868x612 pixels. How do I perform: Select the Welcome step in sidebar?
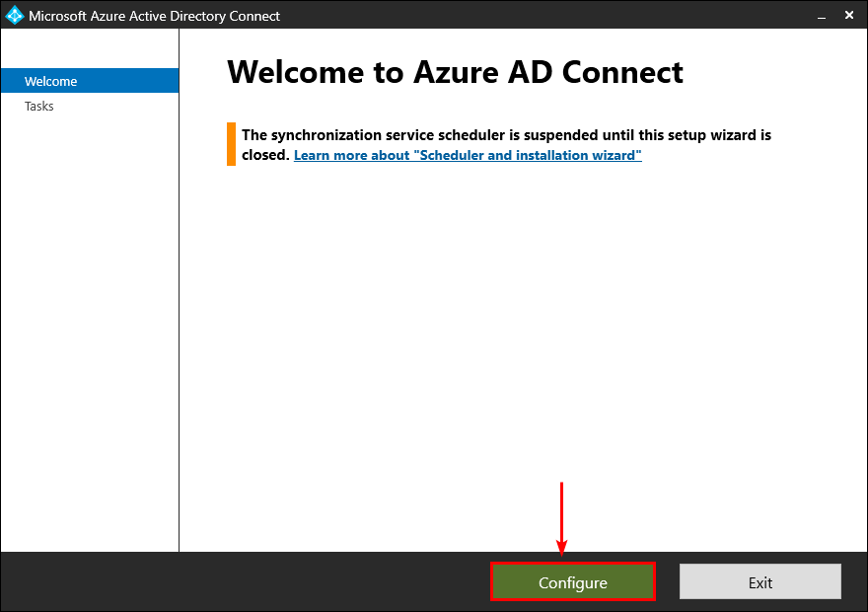[x=90, y=81]
